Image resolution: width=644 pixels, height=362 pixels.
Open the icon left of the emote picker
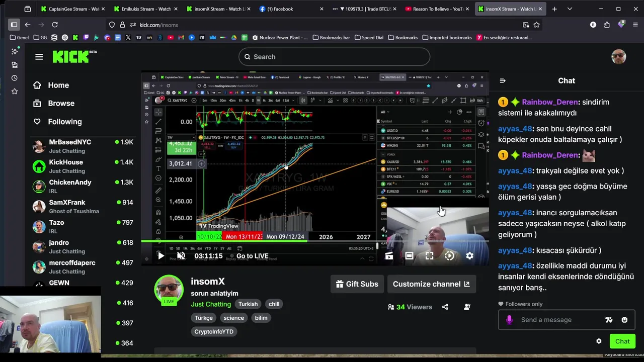(609, 320)
